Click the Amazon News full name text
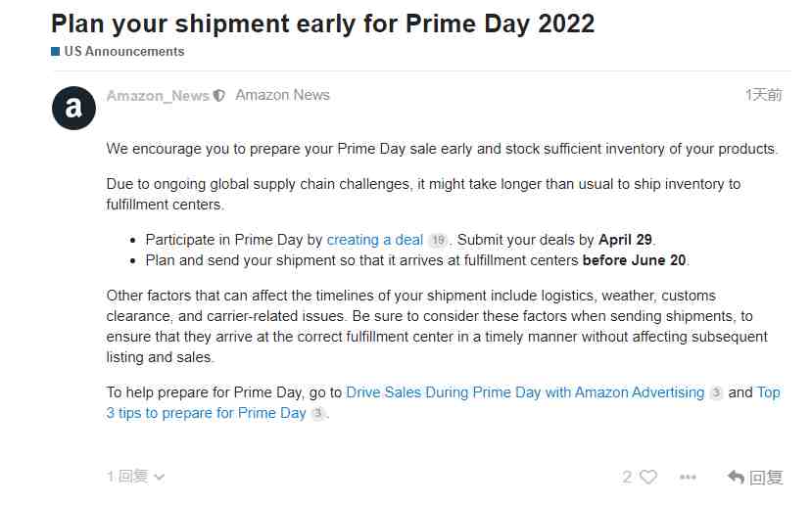 point(282,95)
